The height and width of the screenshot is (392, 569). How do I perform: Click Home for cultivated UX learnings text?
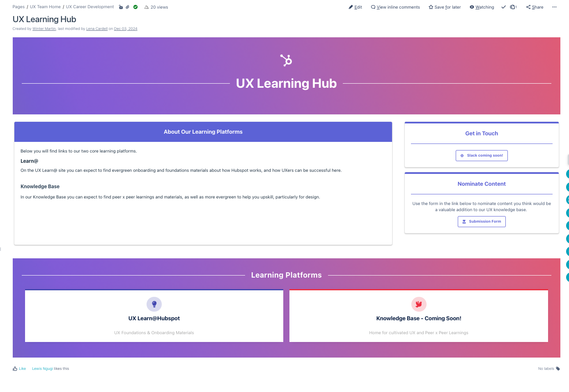coord(419,333)
